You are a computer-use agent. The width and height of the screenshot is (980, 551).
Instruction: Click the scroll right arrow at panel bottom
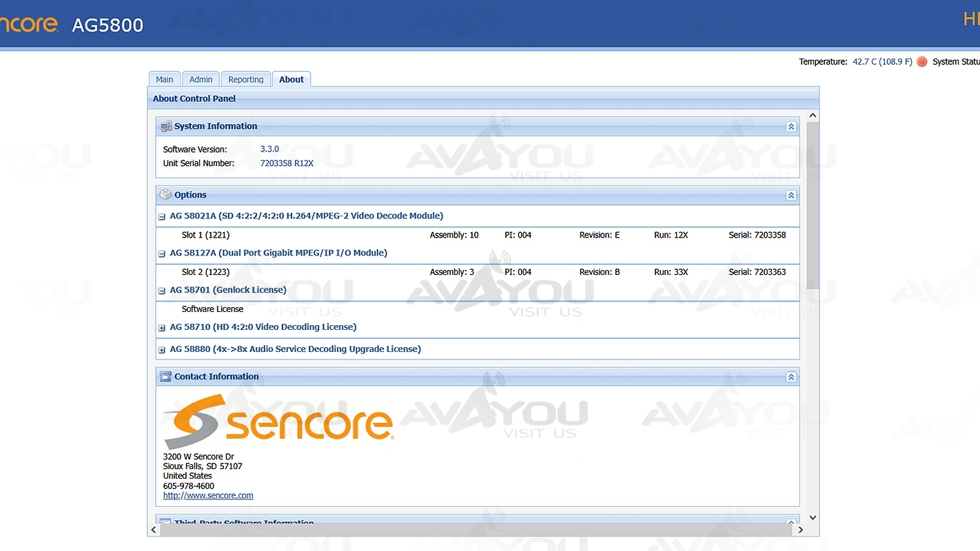(x=800, y=530)
